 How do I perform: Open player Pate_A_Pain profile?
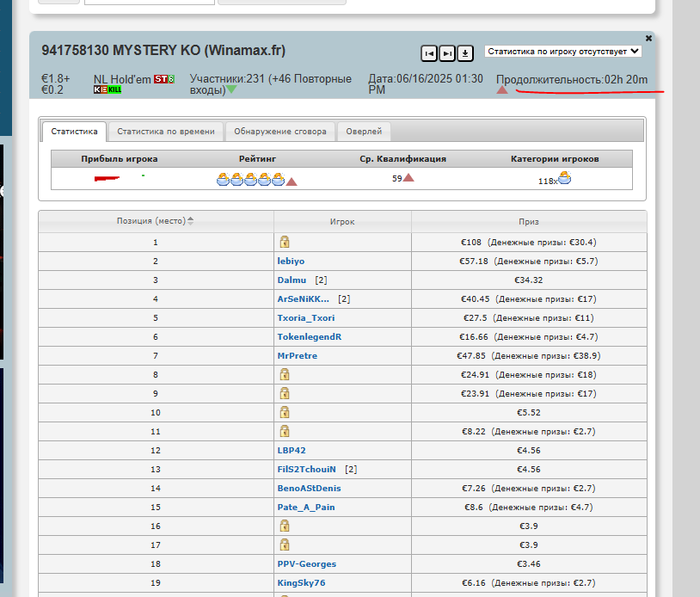pos(306,507)
